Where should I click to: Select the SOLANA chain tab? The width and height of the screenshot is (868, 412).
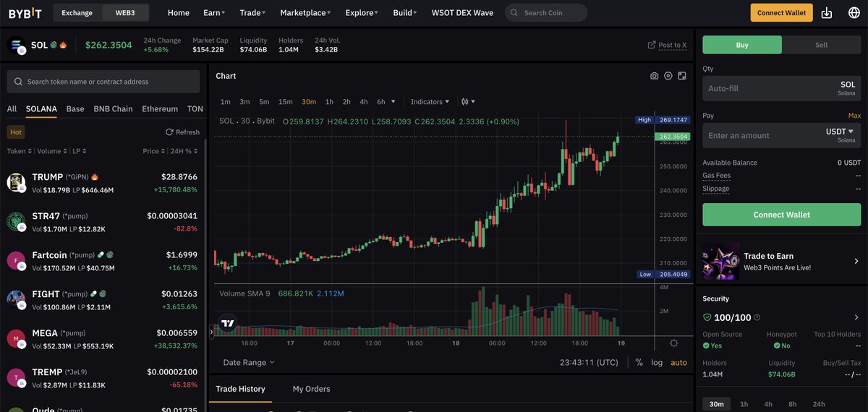point(41,109)
